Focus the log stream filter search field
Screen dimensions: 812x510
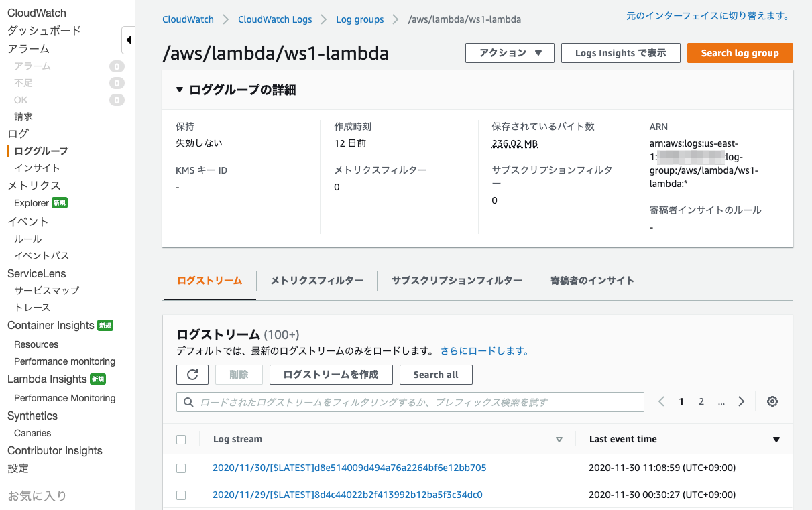point(410,402)
